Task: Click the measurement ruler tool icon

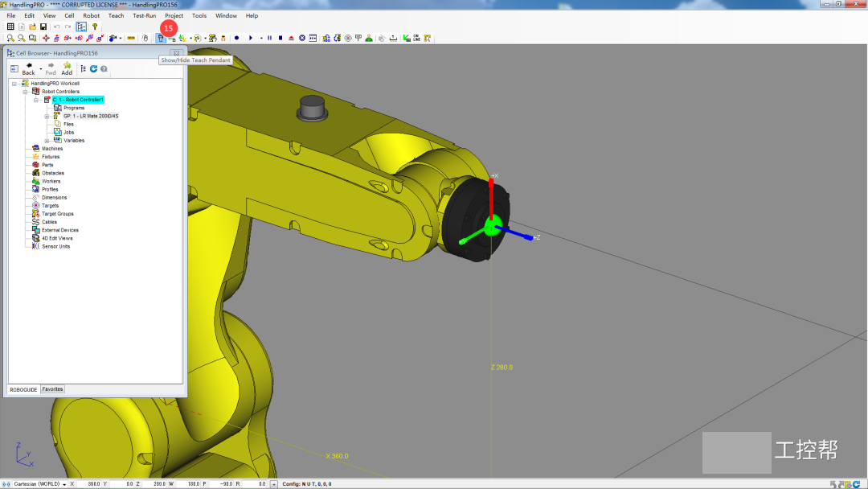Action: (131, 38)
